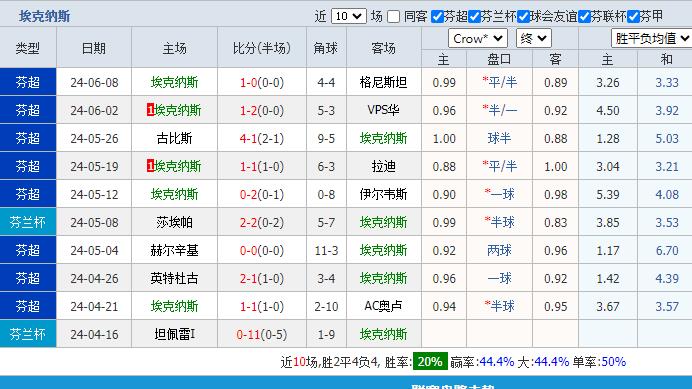Click the 0-0(0-0) score on 24-05-04

pyautogui.click(x=262, y=250)
